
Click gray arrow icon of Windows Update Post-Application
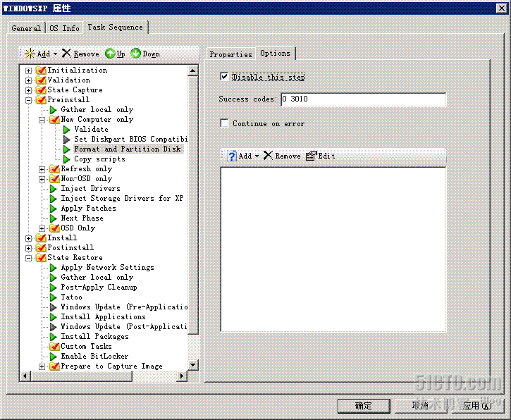53,327
